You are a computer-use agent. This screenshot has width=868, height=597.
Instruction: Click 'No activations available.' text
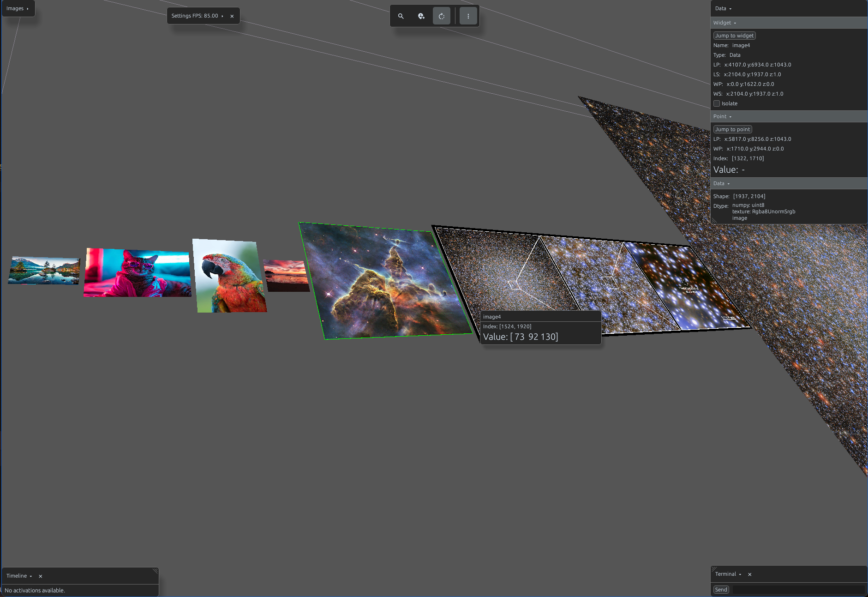click(35, 590)
